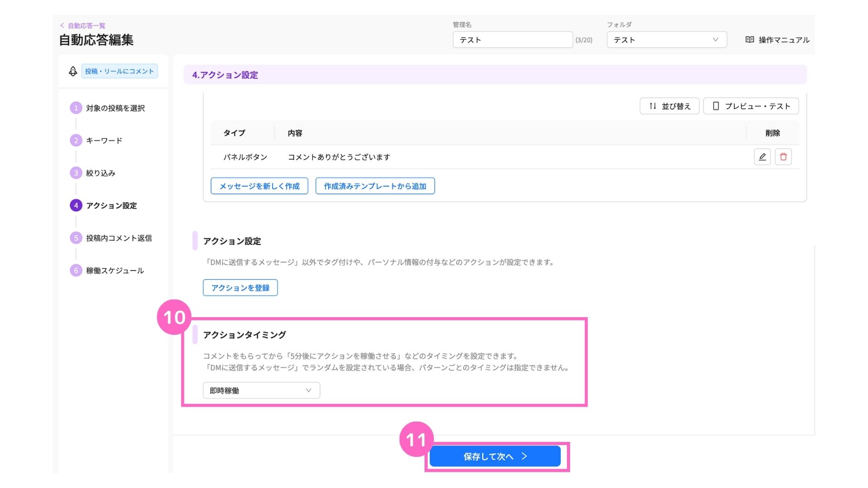Click the pencil edit icon for パネルボタン row
The height and width of the screenshot is (488, 868).
[762, 157]
